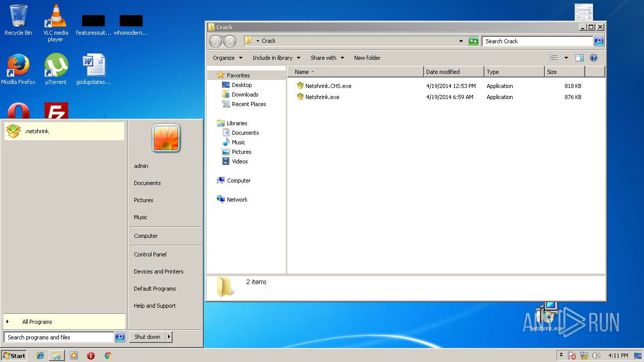Open the arrow before Crack in address bar
644x362 pixels.
pyautogui.click(x=258, y=41)
